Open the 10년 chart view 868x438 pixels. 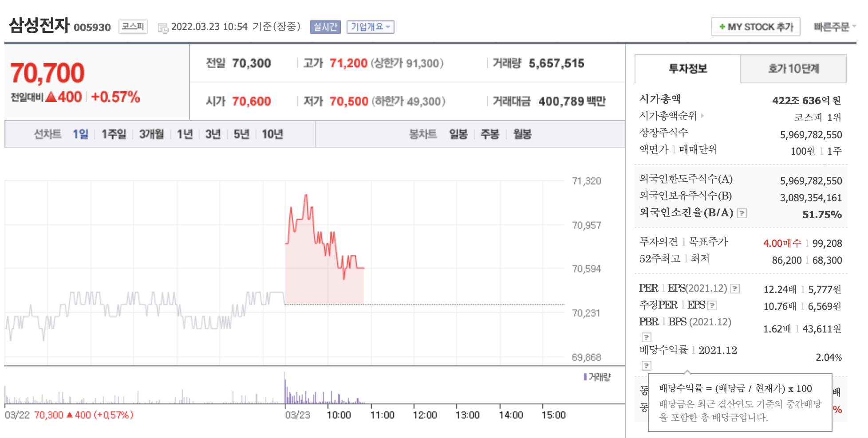point(274,134)
